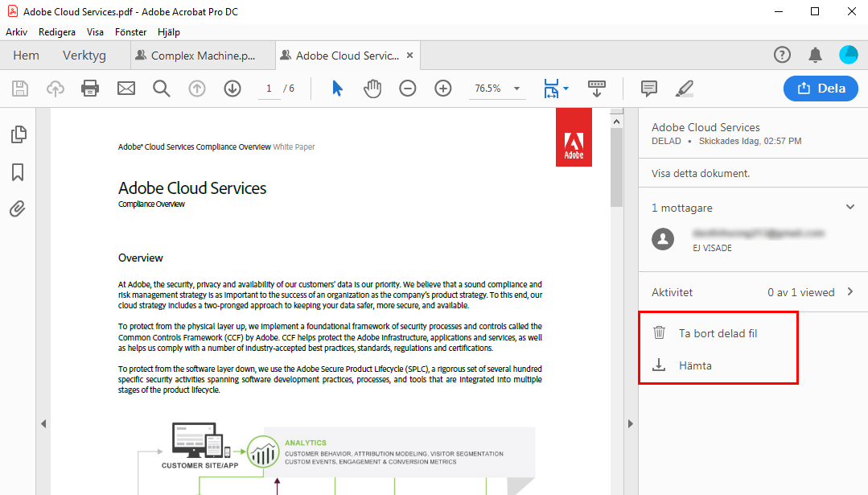Add a comment with speech bubble icon
This screenshot has width=868, height=495.
coord(648,89)
